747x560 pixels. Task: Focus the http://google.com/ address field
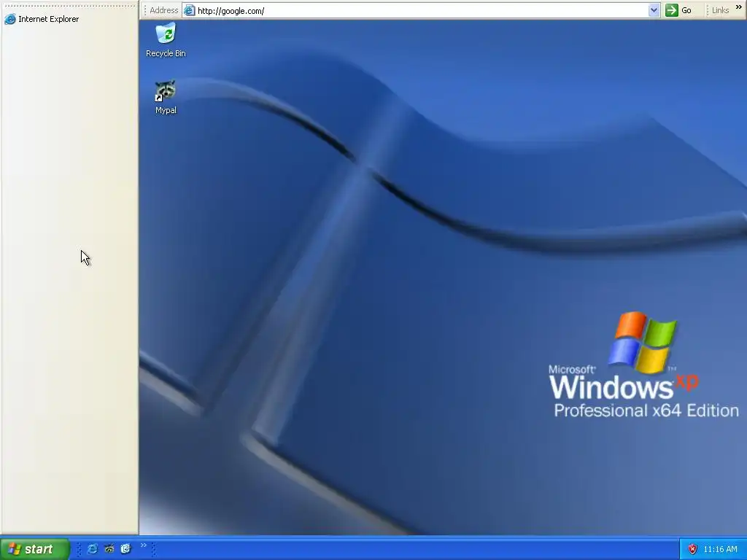(x=421, y=10)
